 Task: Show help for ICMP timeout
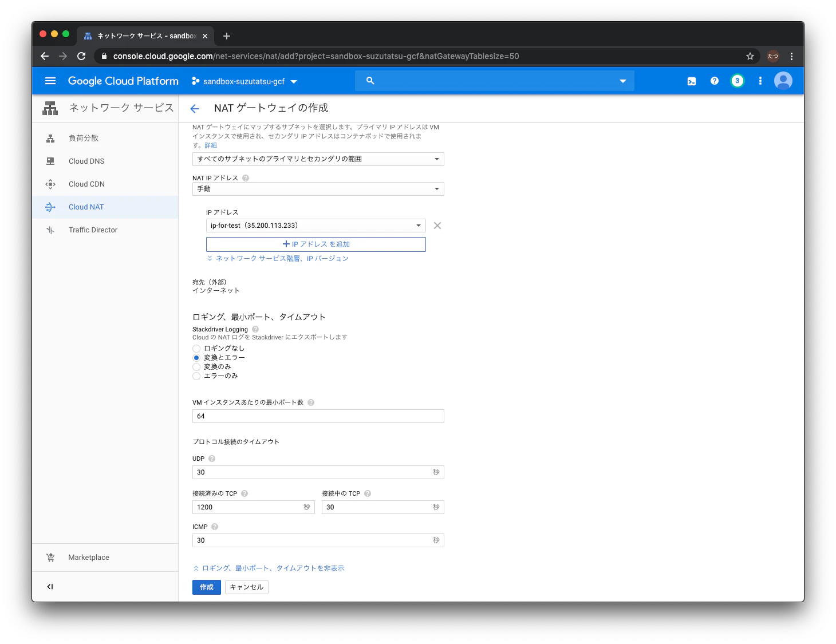pyautogui.click(x=215, y=527)
